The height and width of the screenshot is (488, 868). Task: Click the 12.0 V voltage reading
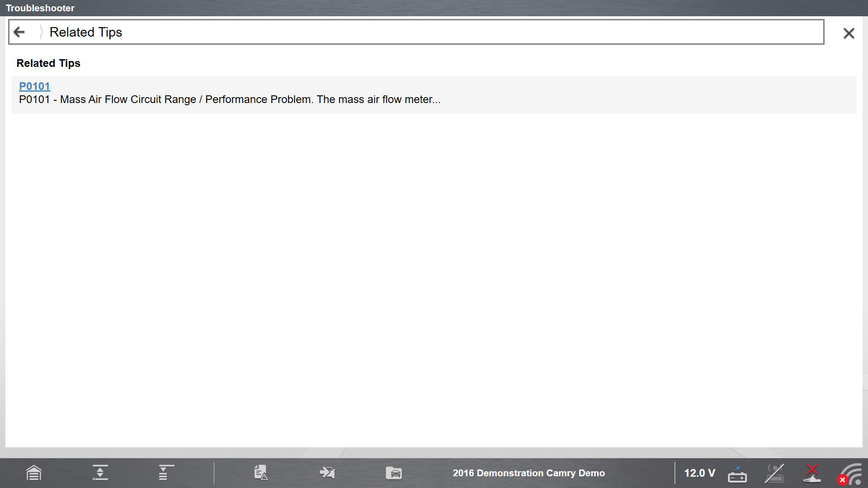(x=699, y=473)
